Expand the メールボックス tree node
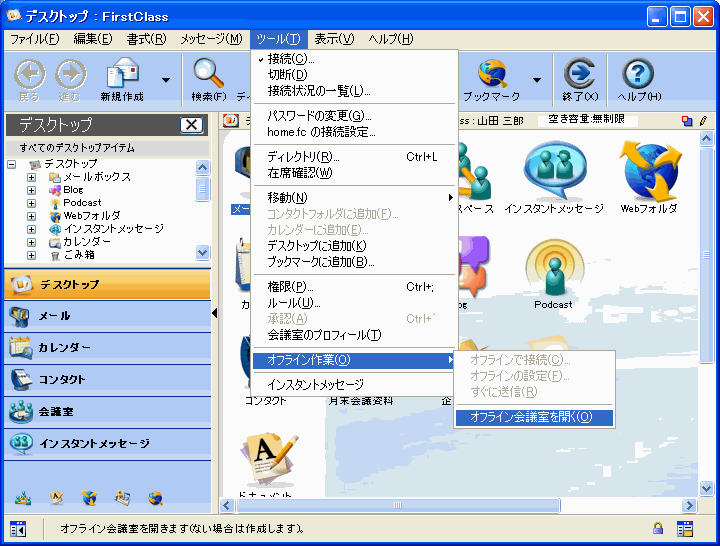 pyautogui.click(x=31, y=177)
